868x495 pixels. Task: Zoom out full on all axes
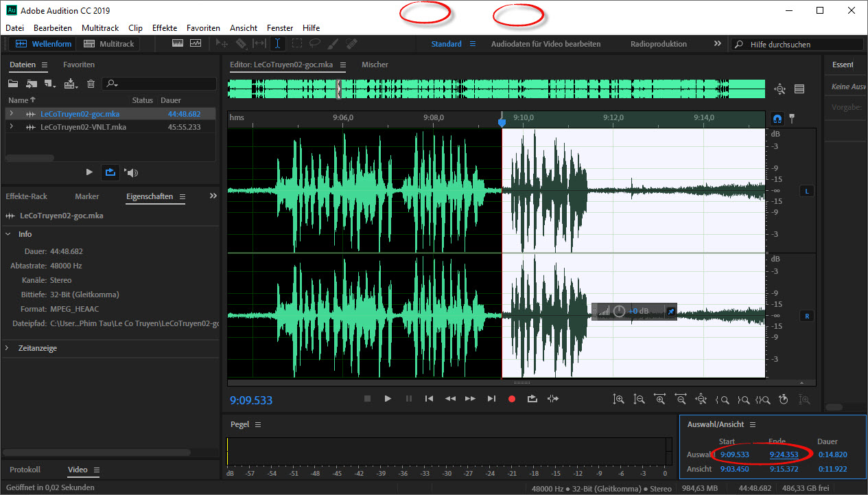tap(701, 399)
